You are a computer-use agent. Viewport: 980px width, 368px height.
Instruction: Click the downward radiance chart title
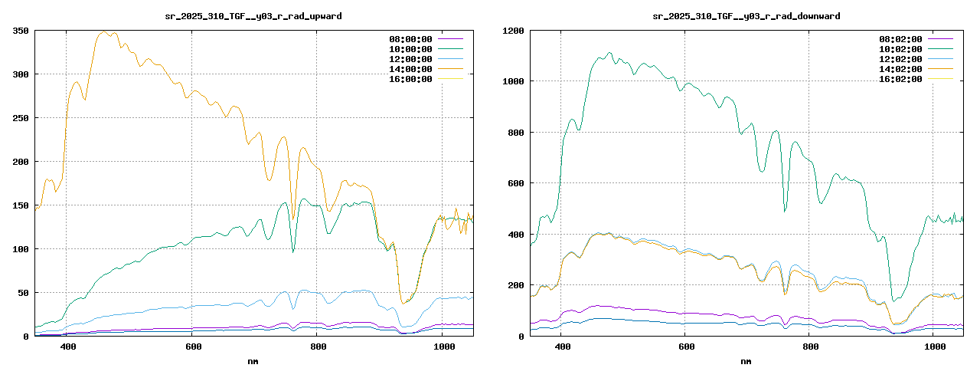[x=746, y=15]
